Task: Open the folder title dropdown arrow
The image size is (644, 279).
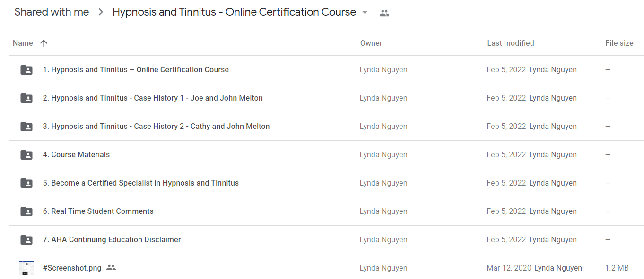Action: point(365,13)
